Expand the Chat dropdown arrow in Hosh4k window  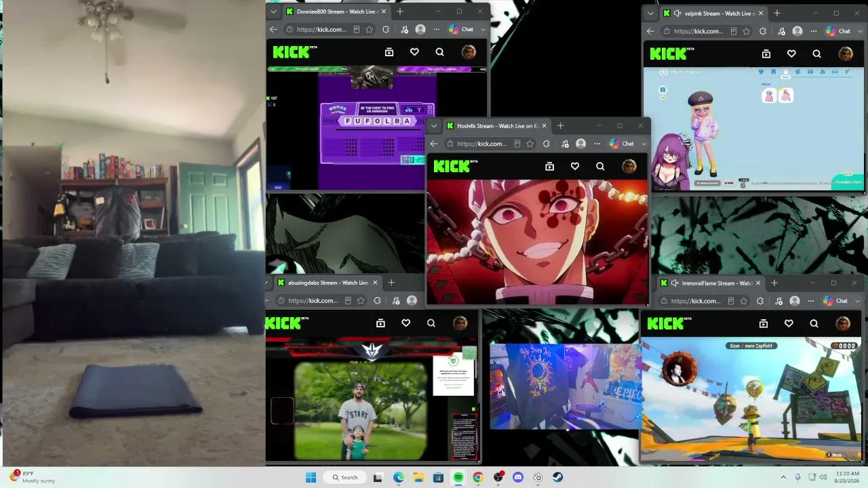click(644, 144)
